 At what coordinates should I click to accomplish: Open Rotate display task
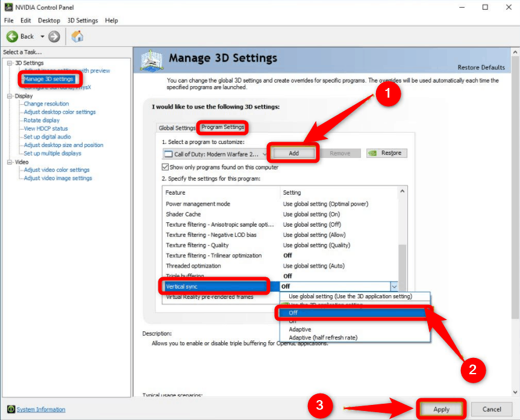point(42,121)
